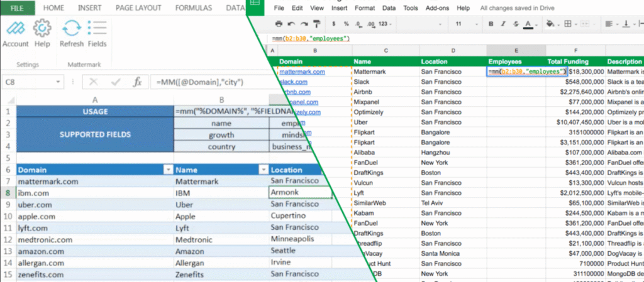Viewport: 644px width, 282px height.
Task: Click the Borders grid icon
Action: pyautogui.click(x=568, y=24)
